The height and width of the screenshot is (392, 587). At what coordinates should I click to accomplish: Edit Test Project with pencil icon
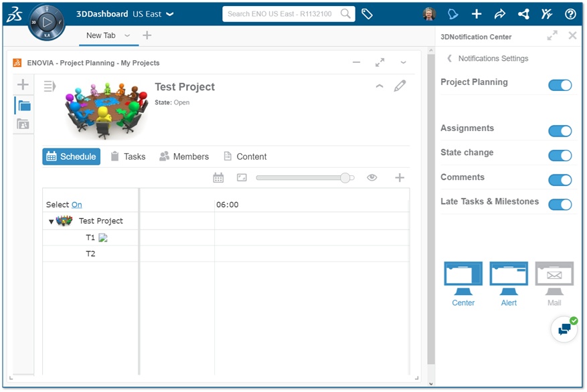point(400,86)
